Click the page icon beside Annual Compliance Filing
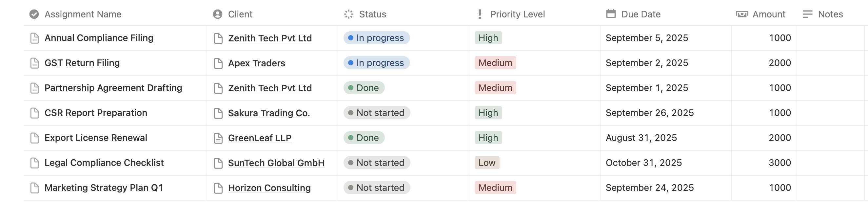 [34, 38]
